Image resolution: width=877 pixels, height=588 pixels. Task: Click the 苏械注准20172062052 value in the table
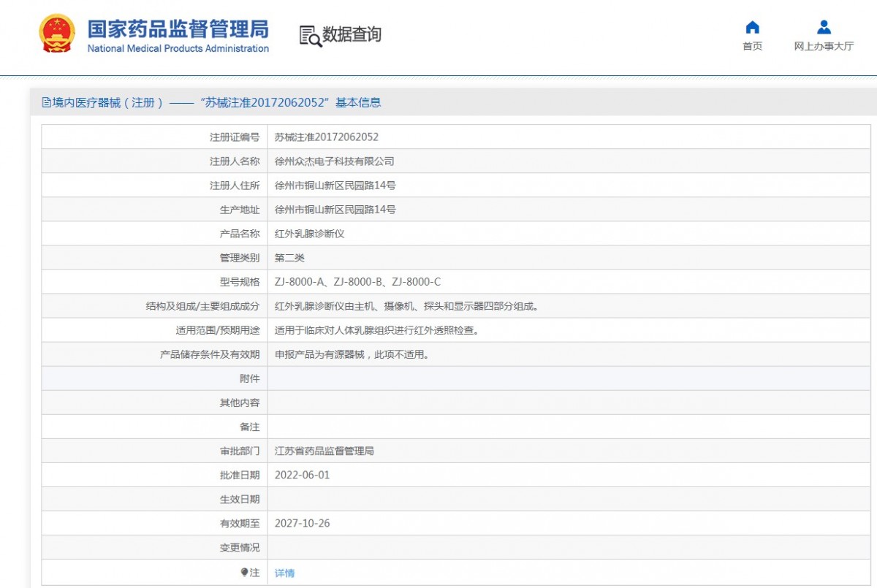point(326,137)
